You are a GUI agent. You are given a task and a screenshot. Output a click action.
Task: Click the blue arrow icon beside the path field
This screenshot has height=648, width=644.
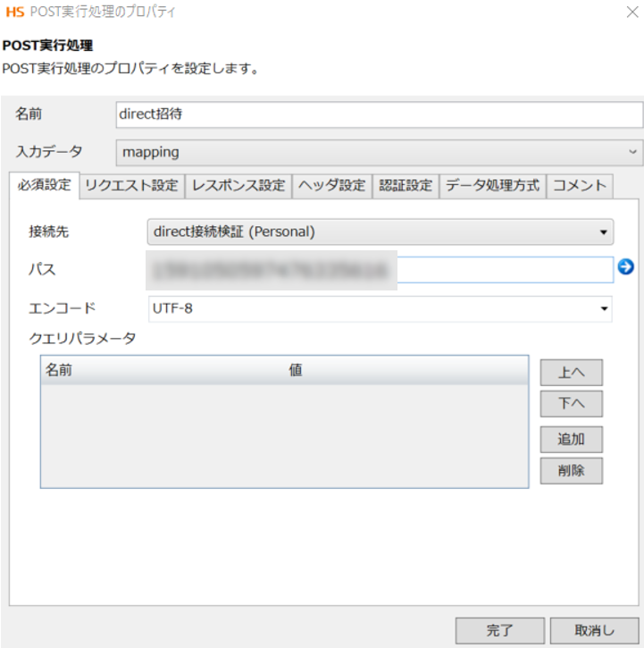625,266
